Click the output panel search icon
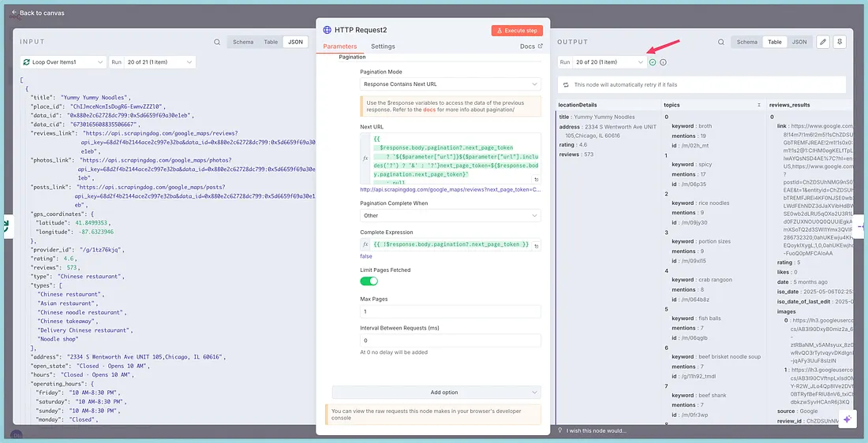 point(721,42)
